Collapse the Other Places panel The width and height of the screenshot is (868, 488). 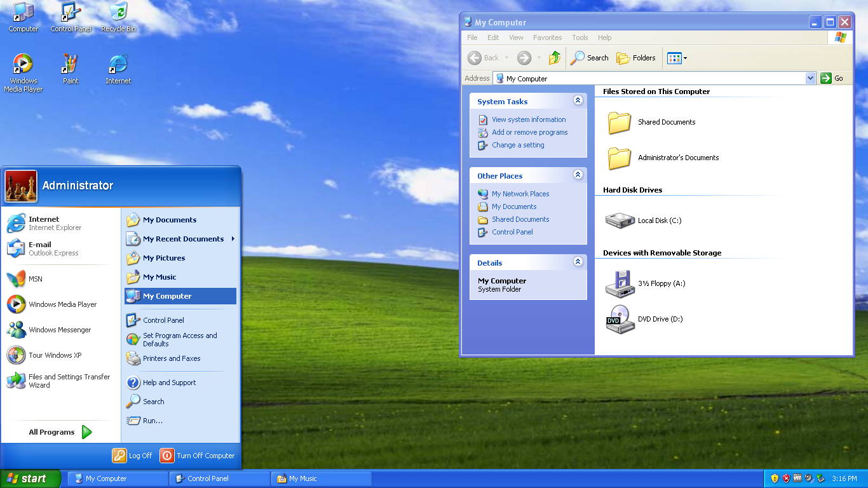click(578, 175)
